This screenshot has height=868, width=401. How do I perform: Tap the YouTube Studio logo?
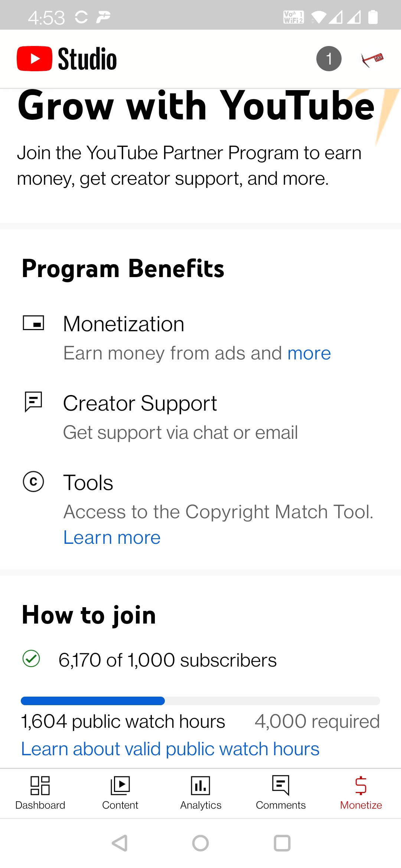click(x=67, y=59)
